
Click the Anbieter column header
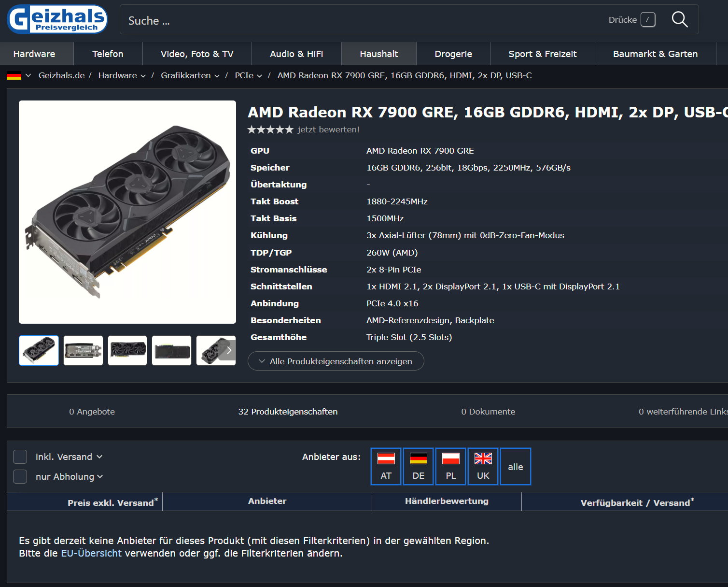click(x=267, y=501)
